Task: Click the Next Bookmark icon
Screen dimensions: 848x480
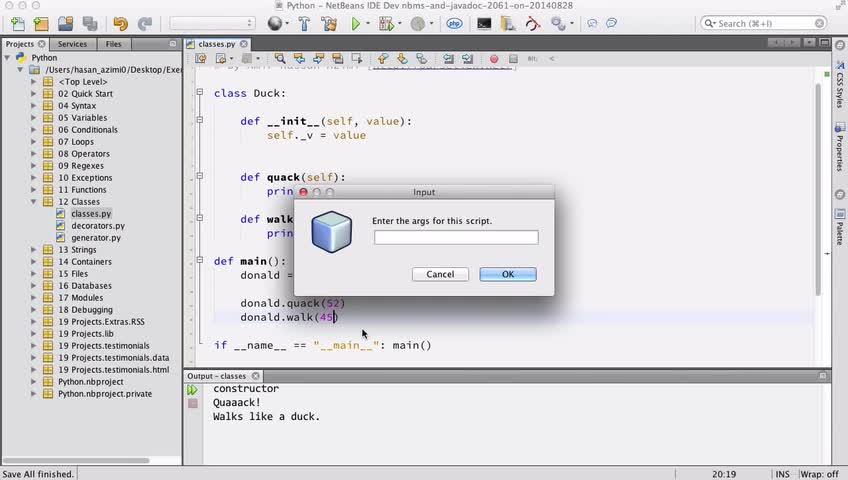Action: coord(402,58)
